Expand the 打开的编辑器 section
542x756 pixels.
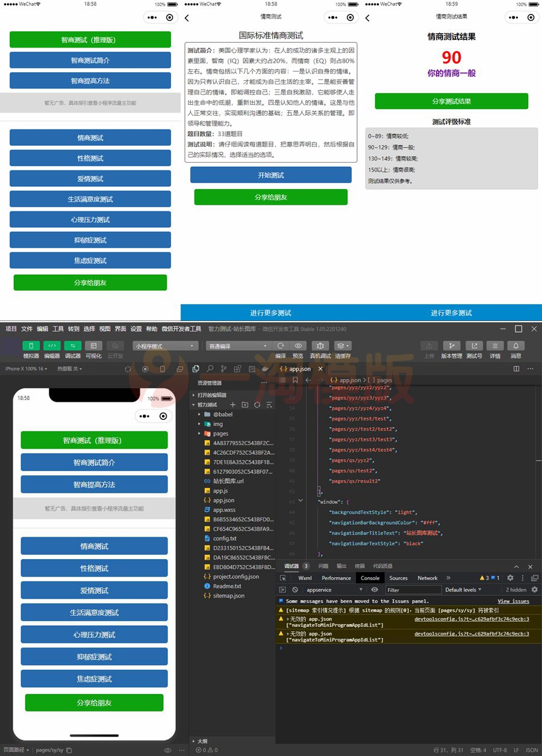tap(193, 395)
